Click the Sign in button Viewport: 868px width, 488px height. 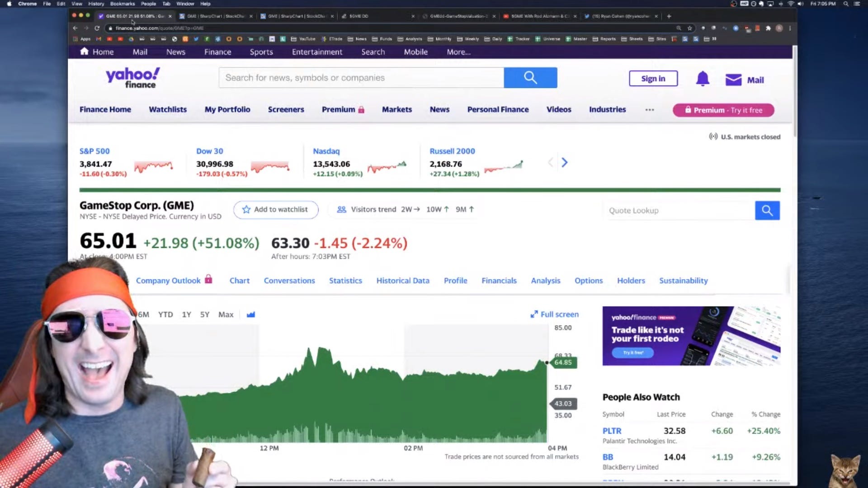point(653,79)
